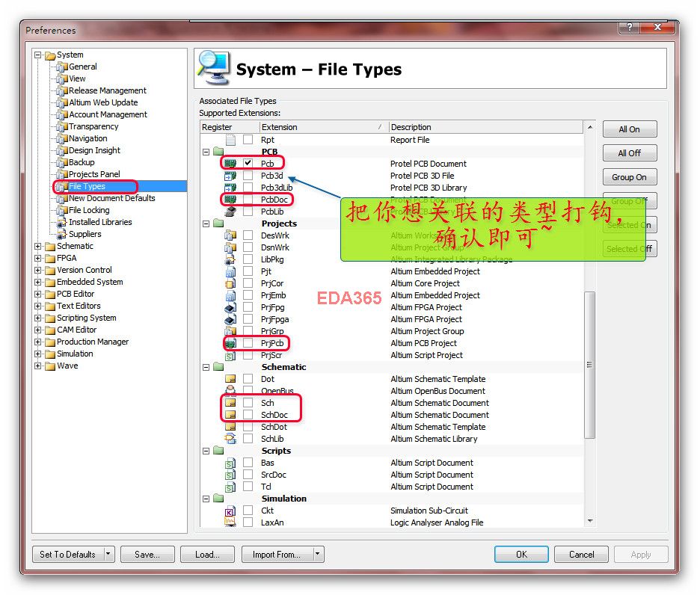Click the Ckt simulation sub-circuit icon
700x595 pixels.
230,511
